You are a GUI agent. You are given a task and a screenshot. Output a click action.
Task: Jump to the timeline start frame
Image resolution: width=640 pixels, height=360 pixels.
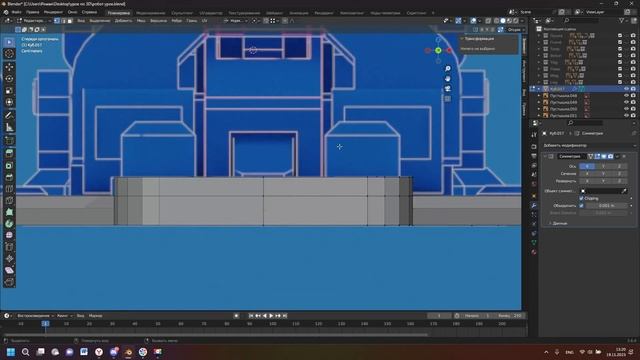tap(251, 316)
